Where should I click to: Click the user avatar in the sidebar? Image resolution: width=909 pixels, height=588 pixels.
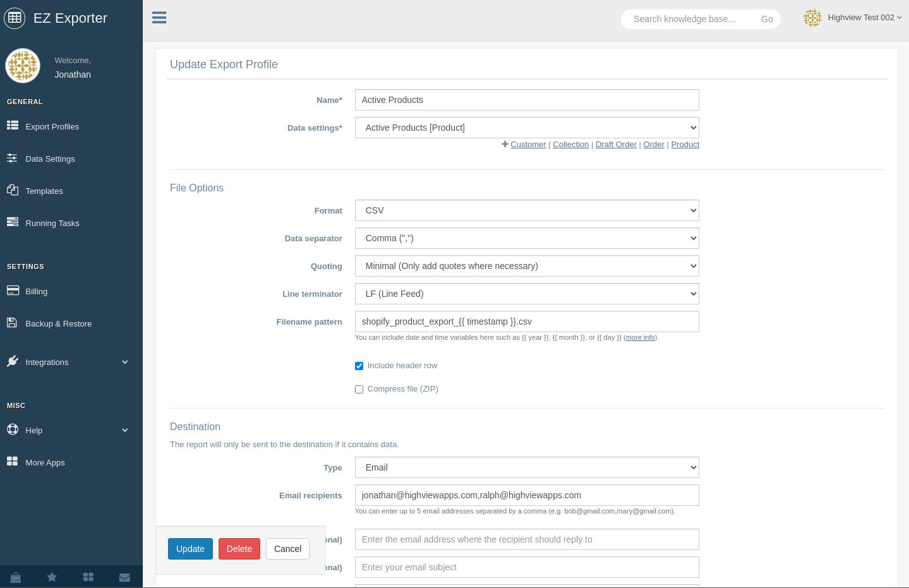tap(23, 66)
